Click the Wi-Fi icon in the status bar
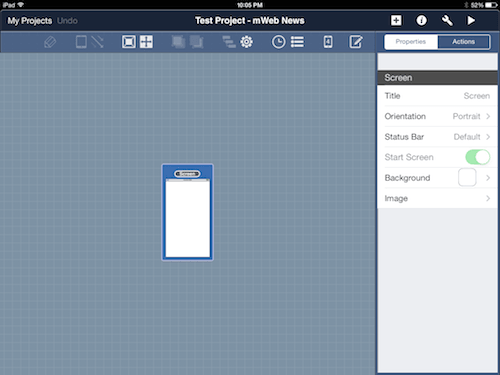500x375 pixels. point(21,5)
